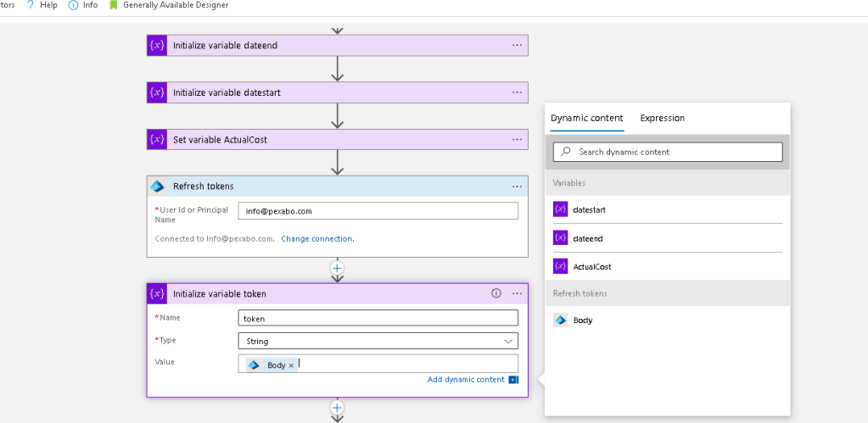Open ellipsis menu for Initialize variable dateend
Viewport: 868px width, 423px height.
517,45
